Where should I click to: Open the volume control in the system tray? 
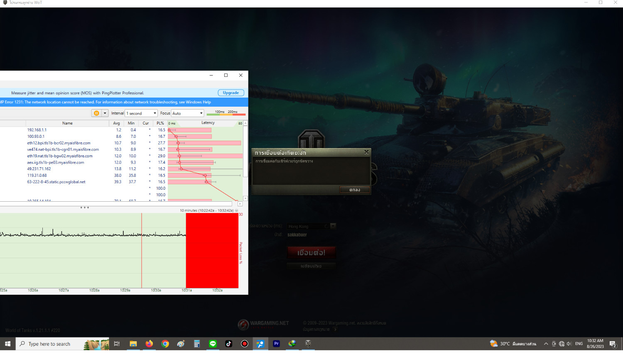pos(569,344)
